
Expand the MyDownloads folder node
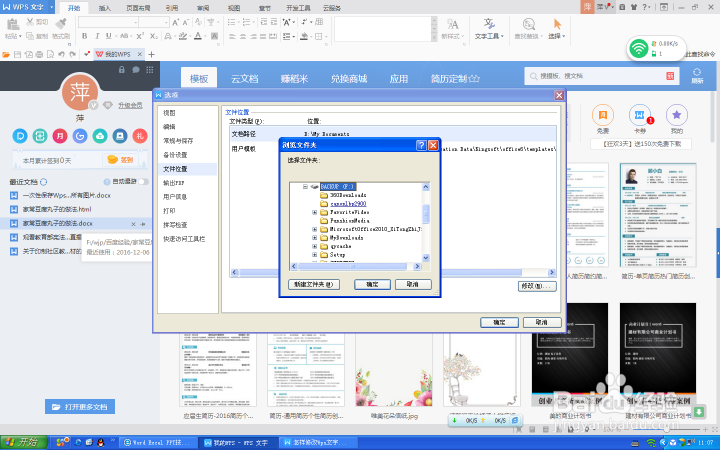(315, 238)
